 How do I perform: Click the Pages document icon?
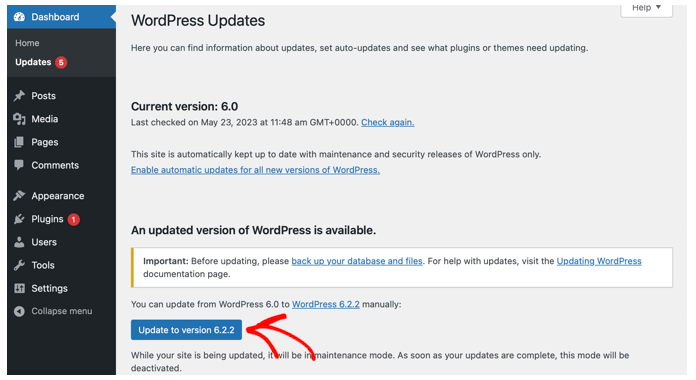click(x=19, y=142)
